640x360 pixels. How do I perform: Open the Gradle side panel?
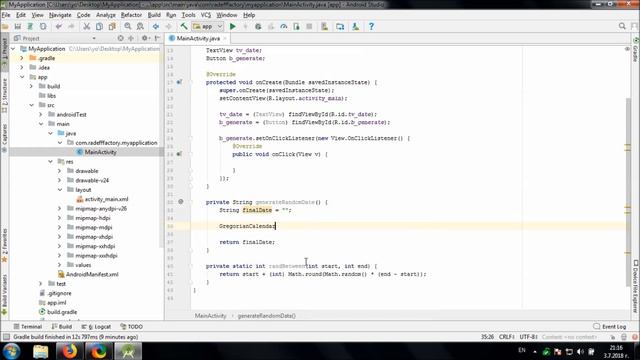pyautogui.click(x=636, y=50)
